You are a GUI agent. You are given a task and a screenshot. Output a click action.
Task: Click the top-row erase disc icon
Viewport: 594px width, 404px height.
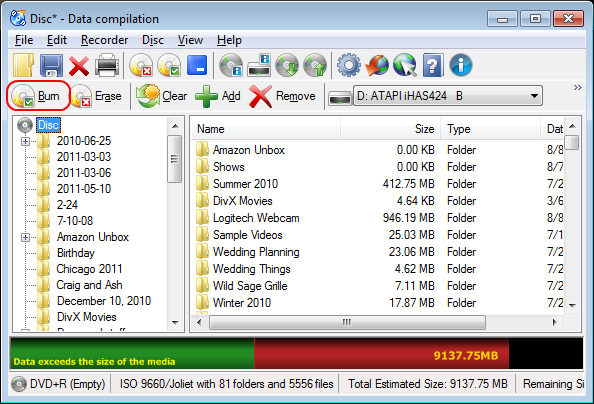141,65
